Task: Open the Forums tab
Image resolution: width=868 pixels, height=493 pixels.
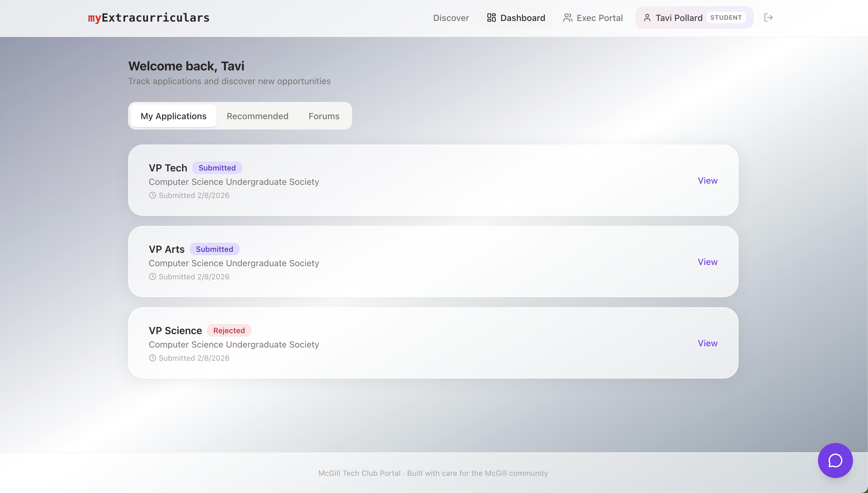Action: tap(324, 116)
